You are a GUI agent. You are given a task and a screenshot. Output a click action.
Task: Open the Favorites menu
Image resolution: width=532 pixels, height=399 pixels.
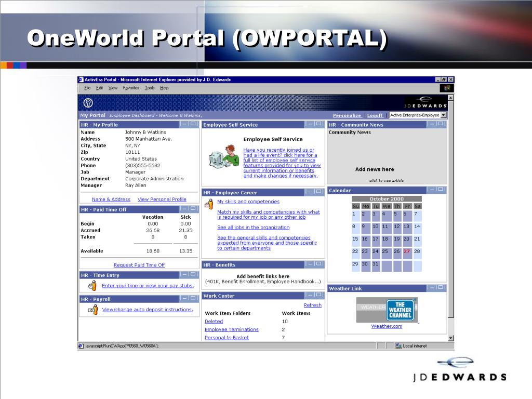pos(131,88)
